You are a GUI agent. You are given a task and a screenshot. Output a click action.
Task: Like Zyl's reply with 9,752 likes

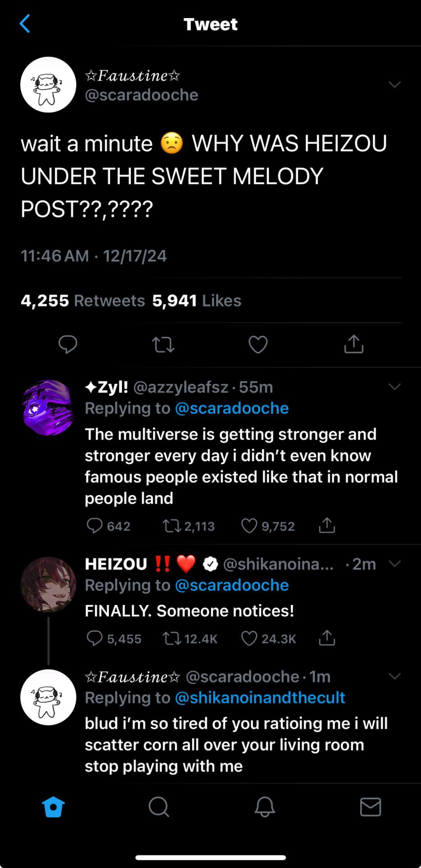click(x=249, y=526)
